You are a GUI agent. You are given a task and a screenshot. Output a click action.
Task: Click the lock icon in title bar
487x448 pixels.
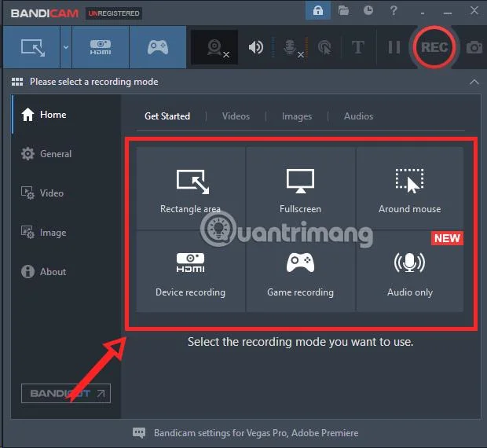318,10
